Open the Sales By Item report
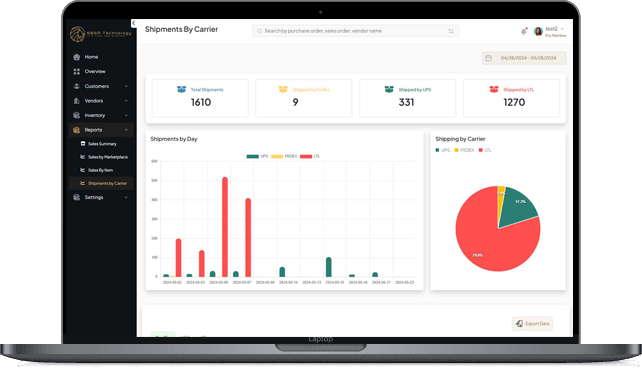The width and height of the screenshot is (642, 368). [x=101, y=170]
